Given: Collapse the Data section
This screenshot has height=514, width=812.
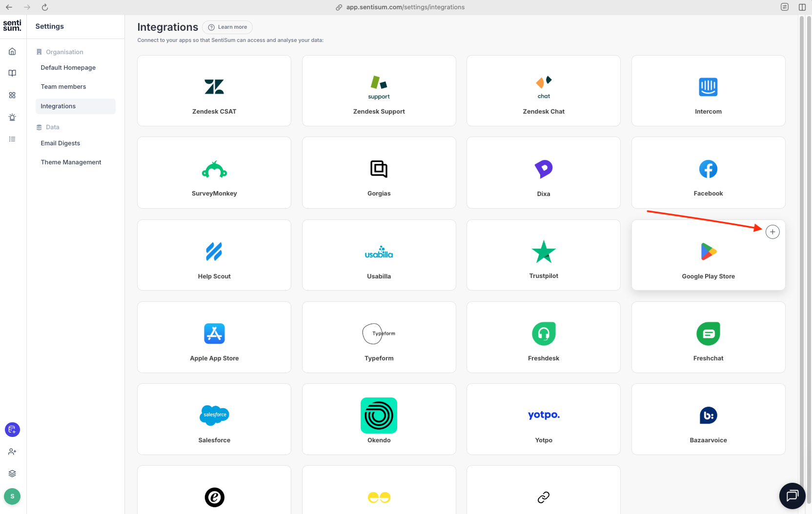Looking at the screenshot, I should 52,127.
